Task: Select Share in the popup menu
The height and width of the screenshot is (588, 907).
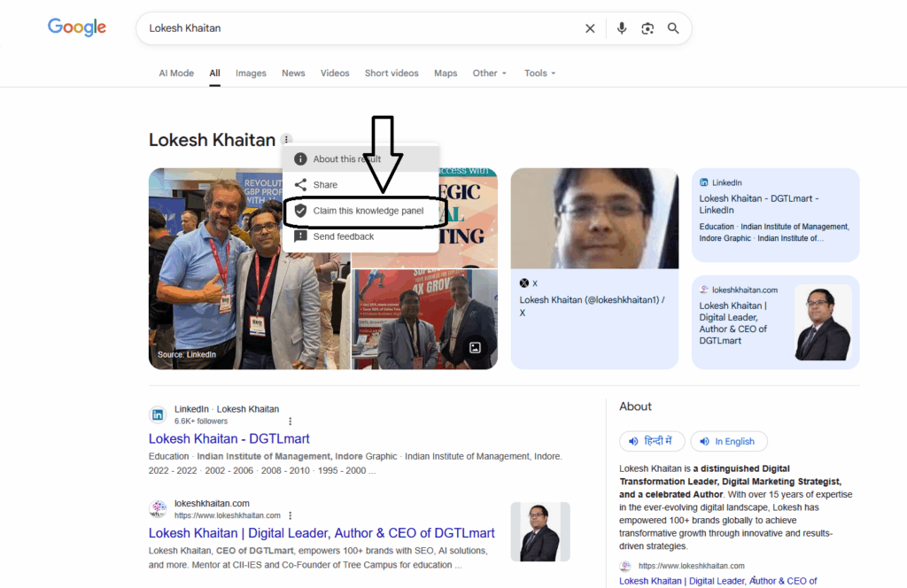Action: (325, 185)
